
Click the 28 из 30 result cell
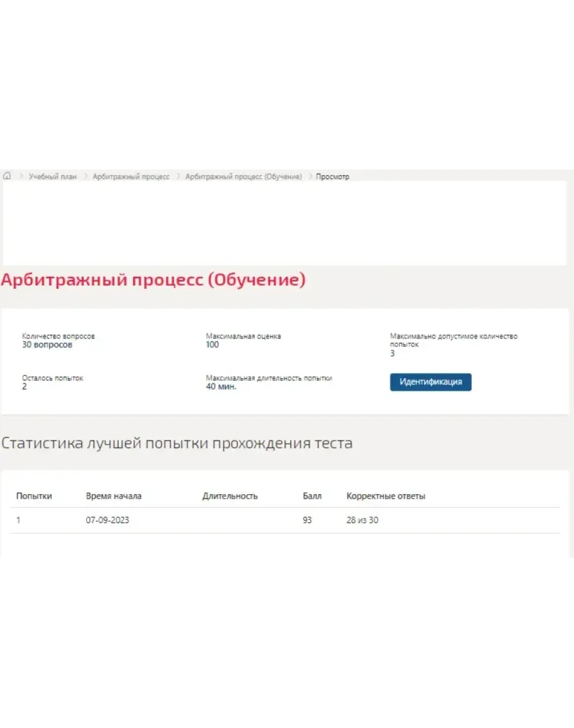click(362, 521)
